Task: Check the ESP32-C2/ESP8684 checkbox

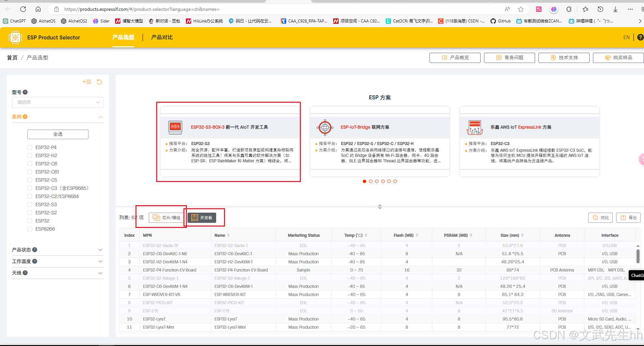Action: (x=30, y=196)
